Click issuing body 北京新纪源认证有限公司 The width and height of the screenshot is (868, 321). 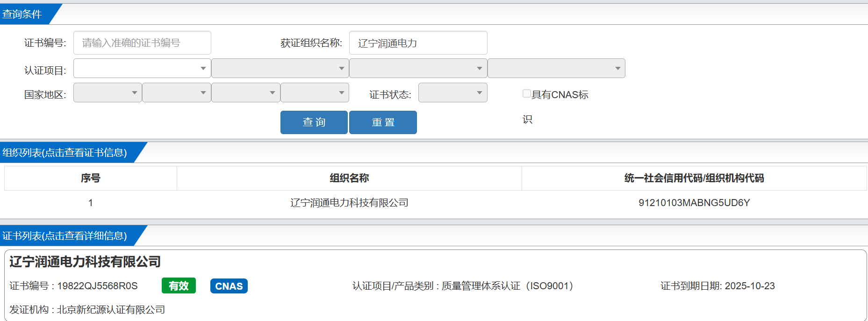click(x=111, y=310)
